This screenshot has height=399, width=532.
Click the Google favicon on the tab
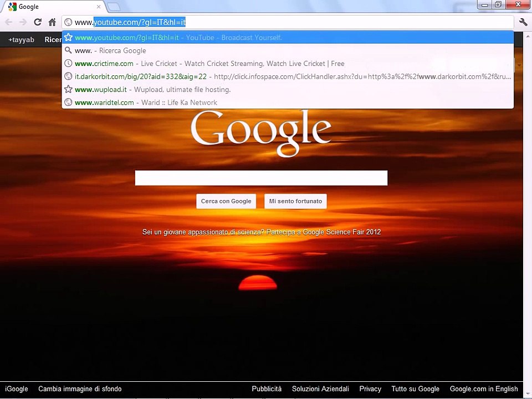[x=12, y=7]
